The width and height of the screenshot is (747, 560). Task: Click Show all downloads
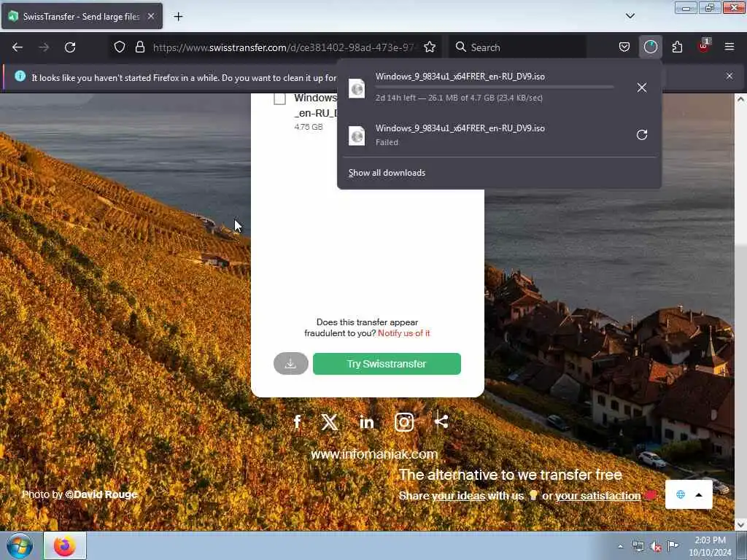(387, 173)
